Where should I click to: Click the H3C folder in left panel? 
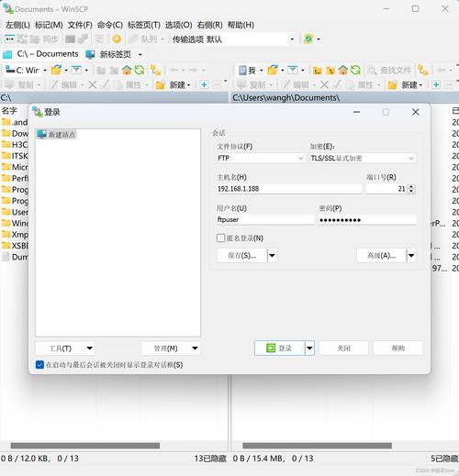(15, 145)
